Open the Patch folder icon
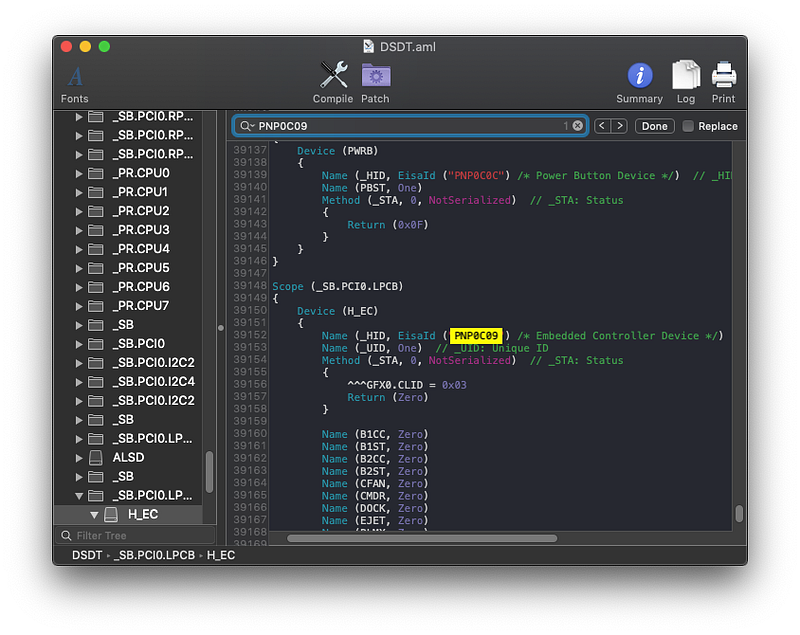The width and height of the screenshot is (800, 635). [376, 75]
